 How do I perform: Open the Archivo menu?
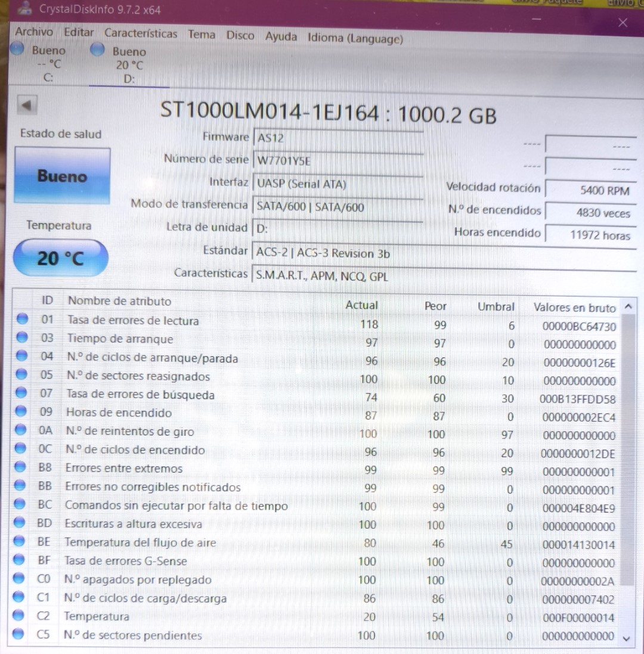pyautogui.click(x=34, y=33)
